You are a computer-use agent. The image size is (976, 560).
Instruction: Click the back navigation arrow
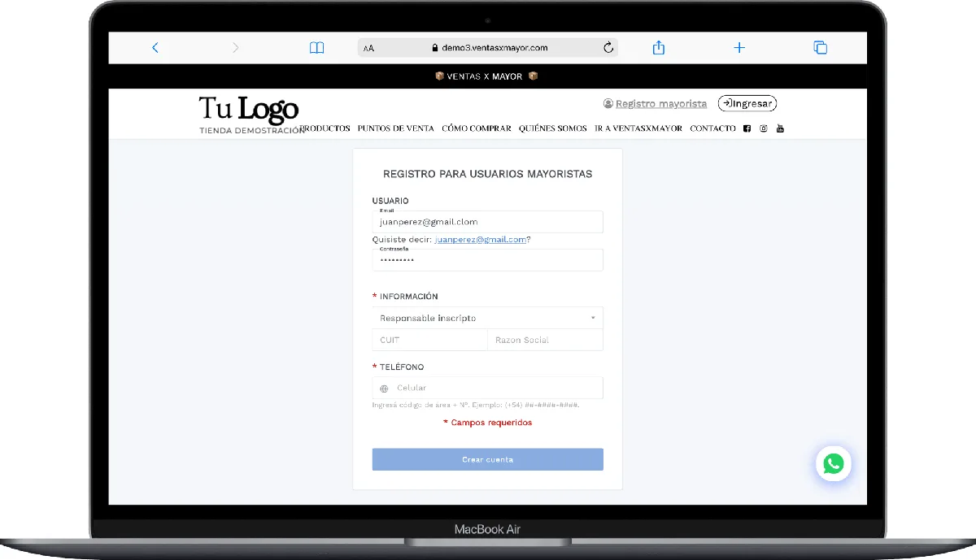pos(155,47)
